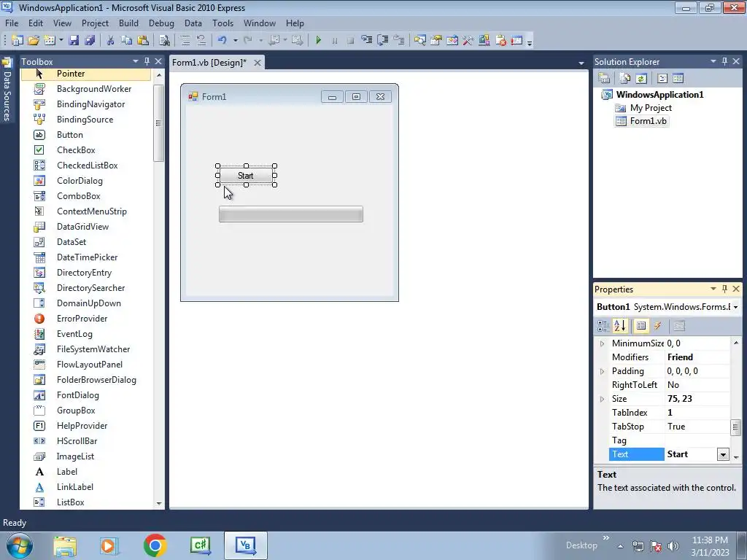Start debugging with the green play icon

tap(319, 41)
